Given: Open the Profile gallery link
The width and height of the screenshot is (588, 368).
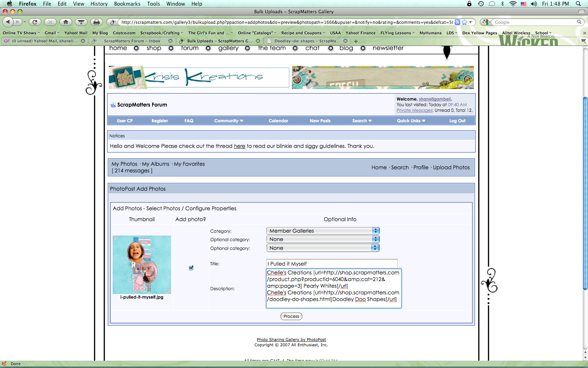Looking at the screenshot, I should (x=421, y=168).
